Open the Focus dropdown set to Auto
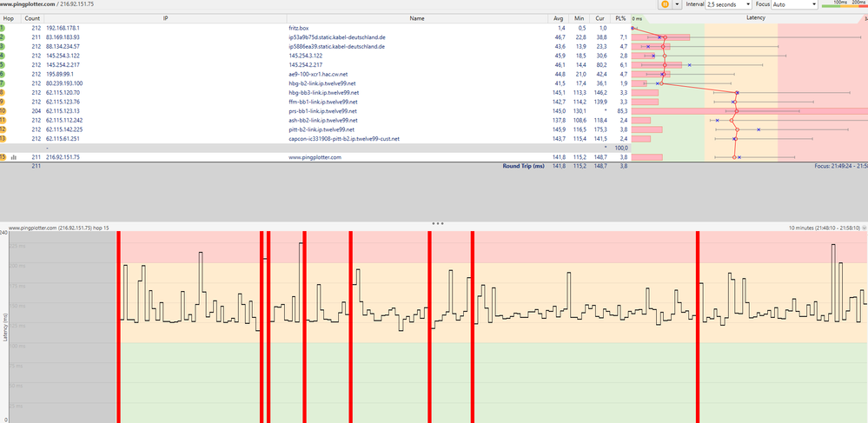 point(794,3)
